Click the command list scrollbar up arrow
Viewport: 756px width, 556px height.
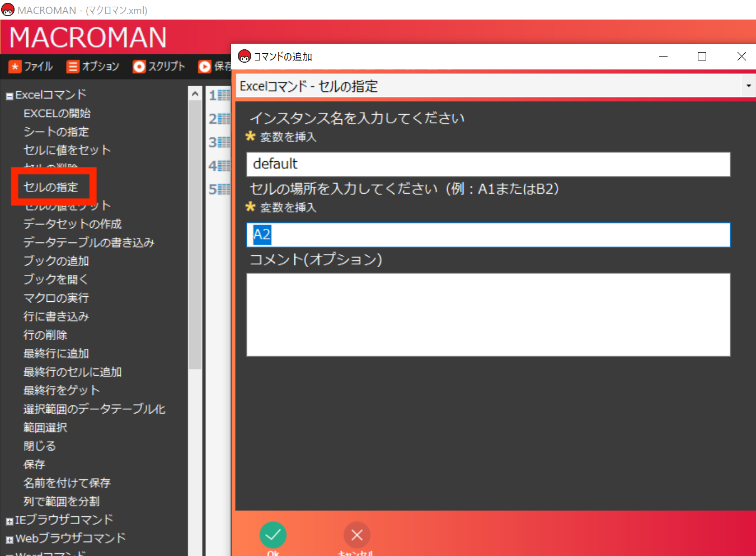pos(195,94)
